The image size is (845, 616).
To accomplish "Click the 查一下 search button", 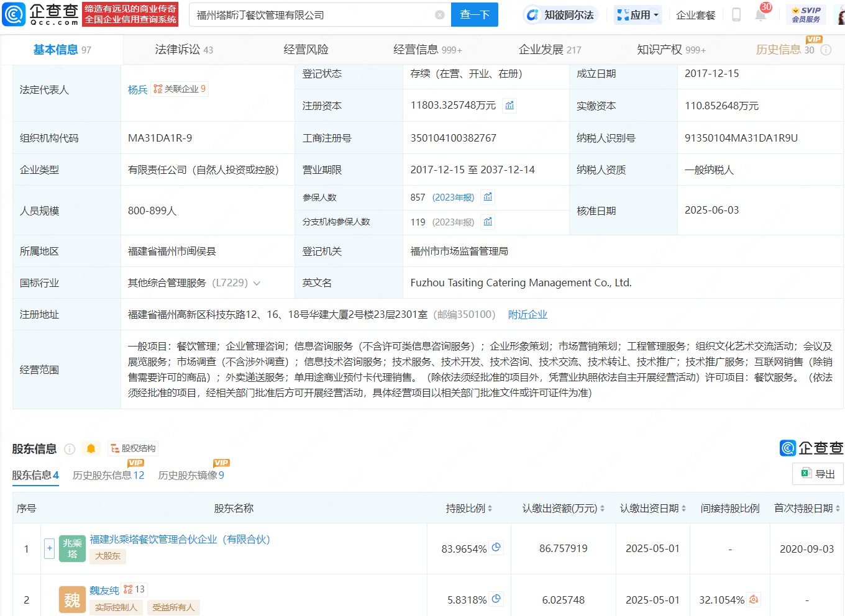I will 475,15.
